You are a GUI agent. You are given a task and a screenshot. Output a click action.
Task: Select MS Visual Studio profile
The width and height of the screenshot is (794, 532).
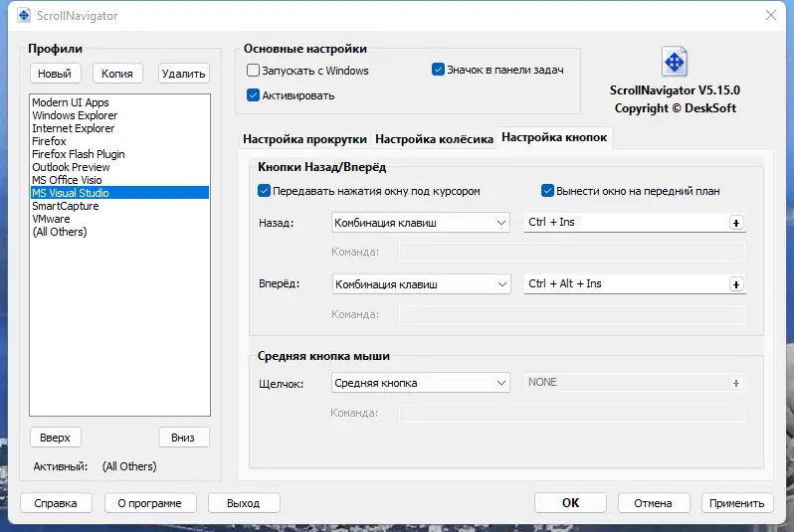[x=119, y=193]
